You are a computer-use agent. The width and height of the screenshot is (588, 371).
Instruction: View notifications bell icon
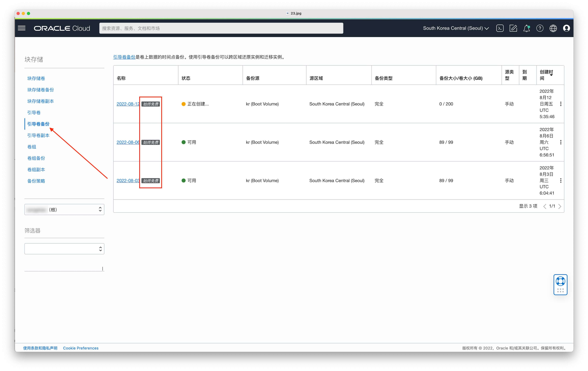[526, 28]
